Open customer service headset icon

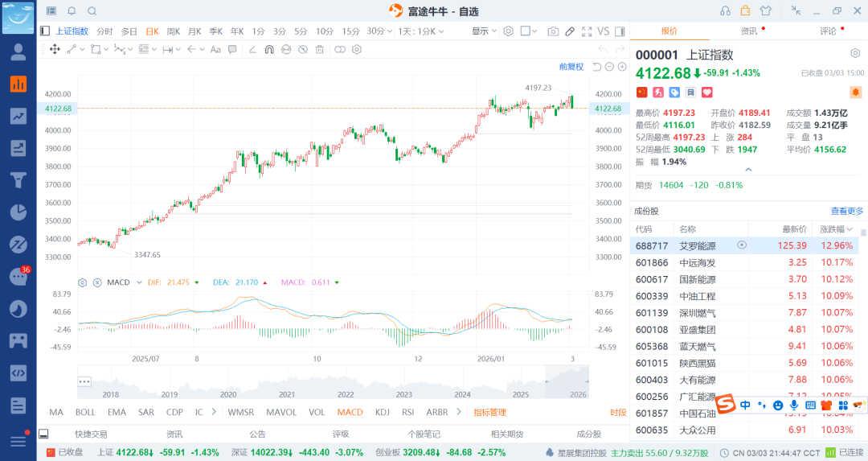tap(726, 10)
